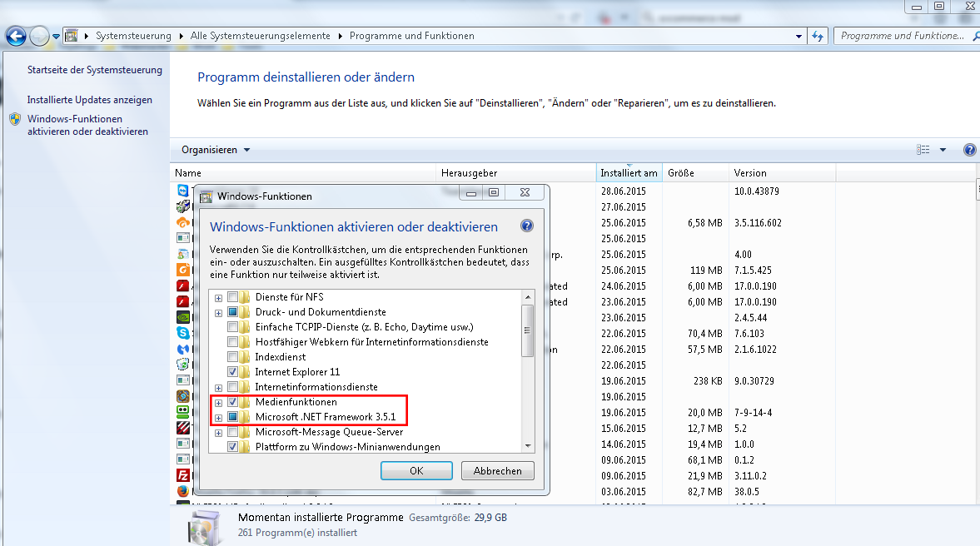Select the Firefox icon in the program list

point(183,491)
